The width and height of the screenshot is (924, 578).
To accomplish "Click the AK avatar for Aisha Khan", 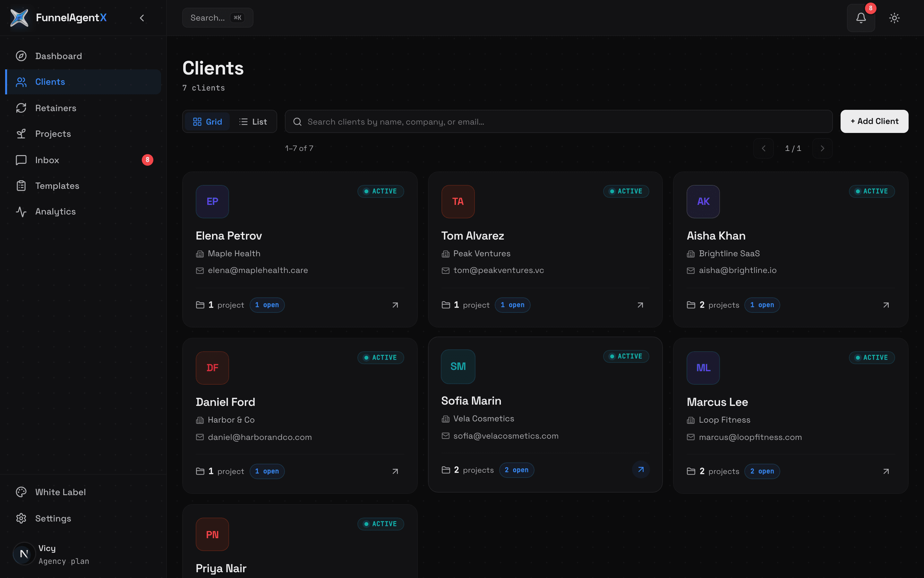I will (703, 201).
